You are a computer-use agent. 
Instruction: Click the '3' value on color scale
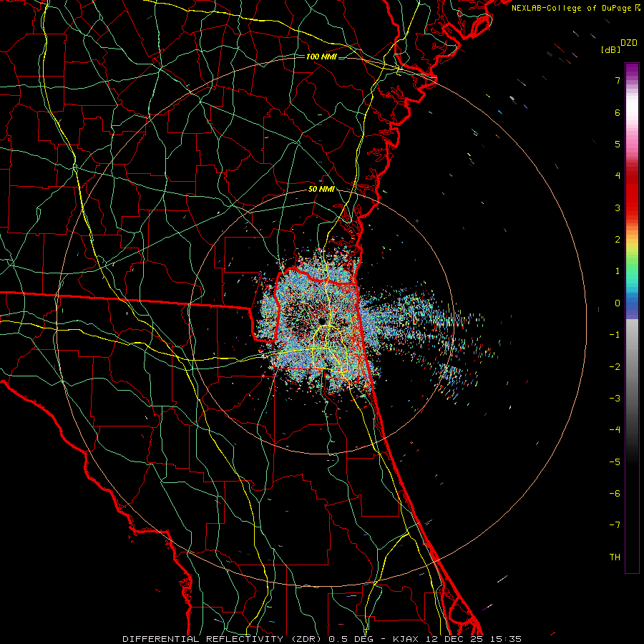click(x=618, y=208)
